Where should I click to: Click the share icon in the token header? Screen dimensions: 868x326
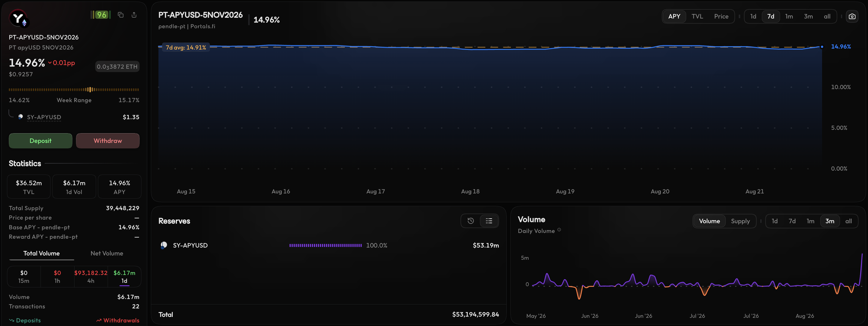[x=134, y=15]
